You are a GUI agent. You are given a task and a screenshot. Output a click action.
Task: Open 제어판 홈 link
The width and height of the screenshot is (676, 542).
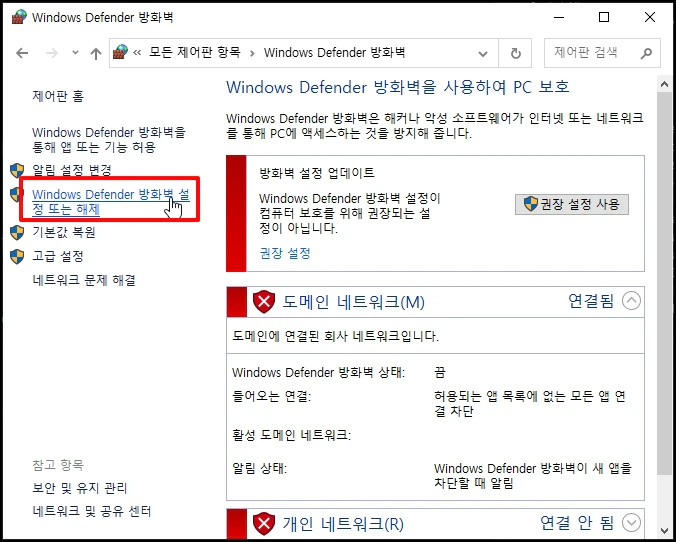[x=58, y=96]
